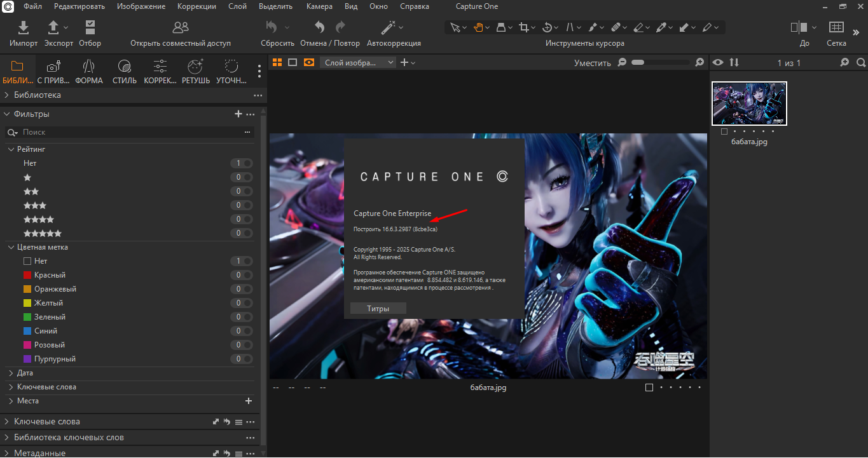
Task: Click viewer zoom-in magnifier icon
Action: (699, 62)
